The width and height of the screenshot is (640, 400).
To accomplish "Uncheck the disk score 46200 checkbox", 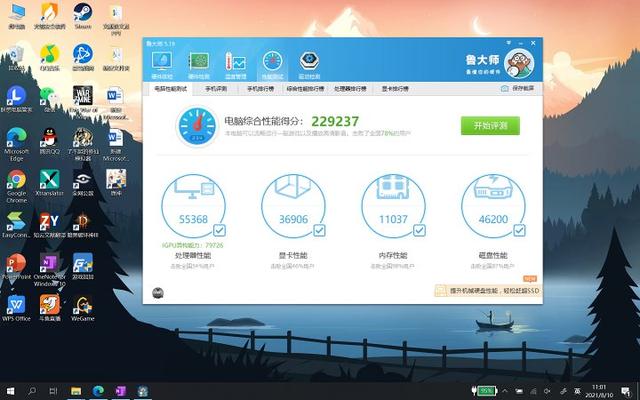I will pos(519,231).
